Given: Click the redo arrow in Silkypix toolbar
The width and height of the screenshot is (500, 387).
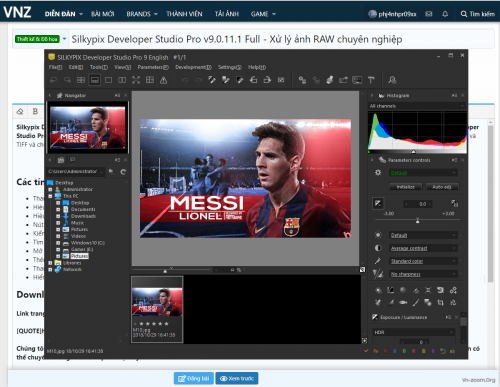Looking at the screenshot, I should [198, 80].
